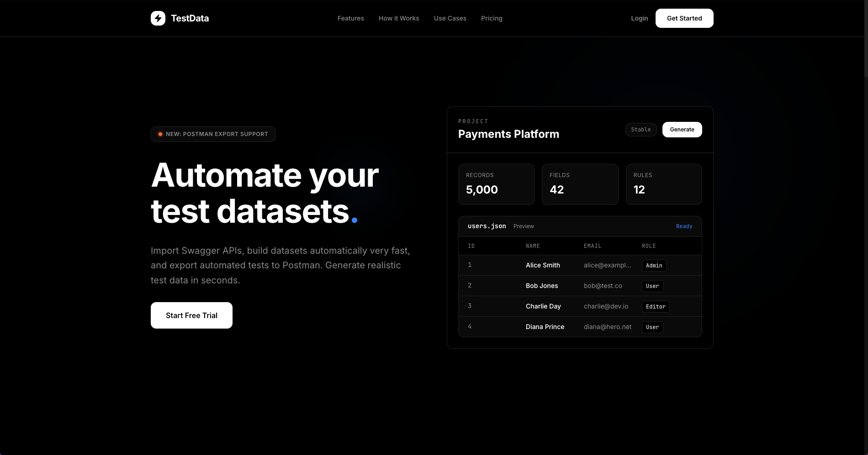Toggle the Stable status chip
Image resolution: width=868 pixels, height=455 pixels.
click(x=640, y=130)
